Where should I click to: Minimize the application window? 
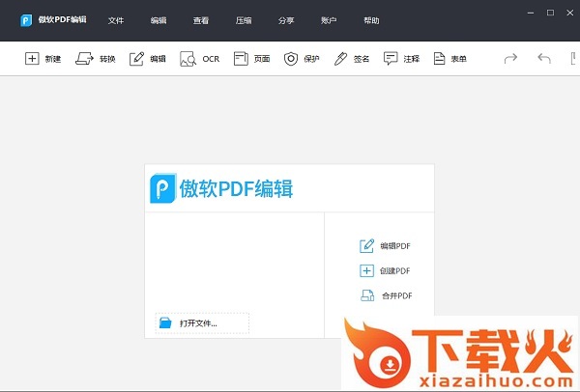(531, 13)
